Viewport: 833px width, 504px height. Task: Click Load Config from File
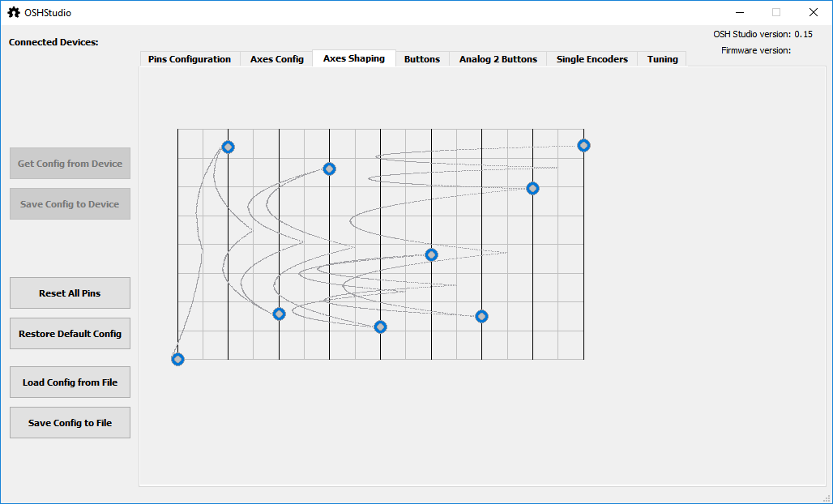70,382
